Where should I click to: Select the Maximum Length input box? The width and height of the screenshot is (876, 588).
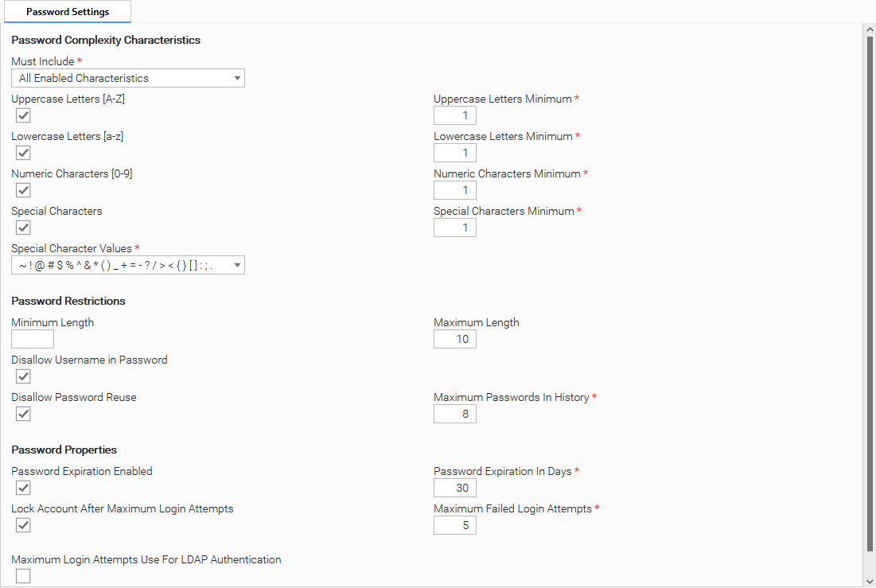coord(455,339)
